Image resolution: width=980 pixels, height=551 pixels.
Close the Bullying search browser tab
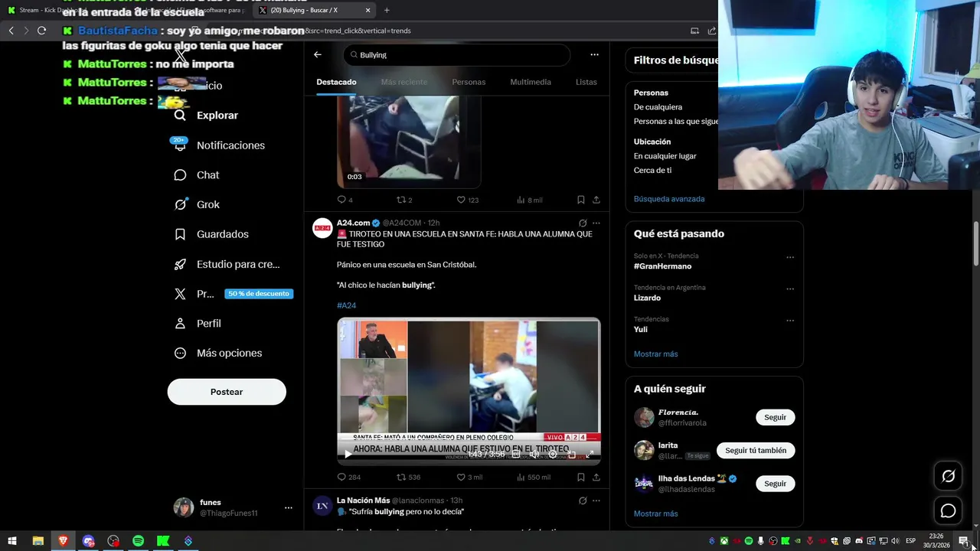tap(367, 10)
